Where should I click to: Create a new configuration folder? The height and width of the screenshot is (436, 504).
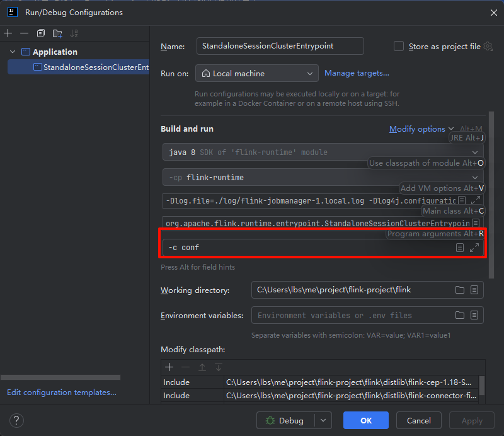[x=57, y=33]
